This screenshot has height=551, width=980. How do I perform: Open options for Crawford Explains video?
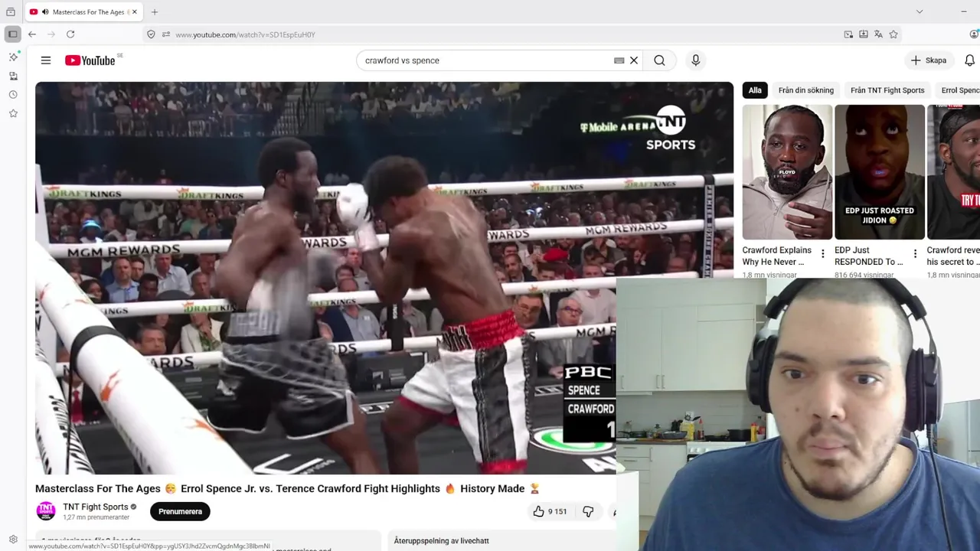point(823,253)
